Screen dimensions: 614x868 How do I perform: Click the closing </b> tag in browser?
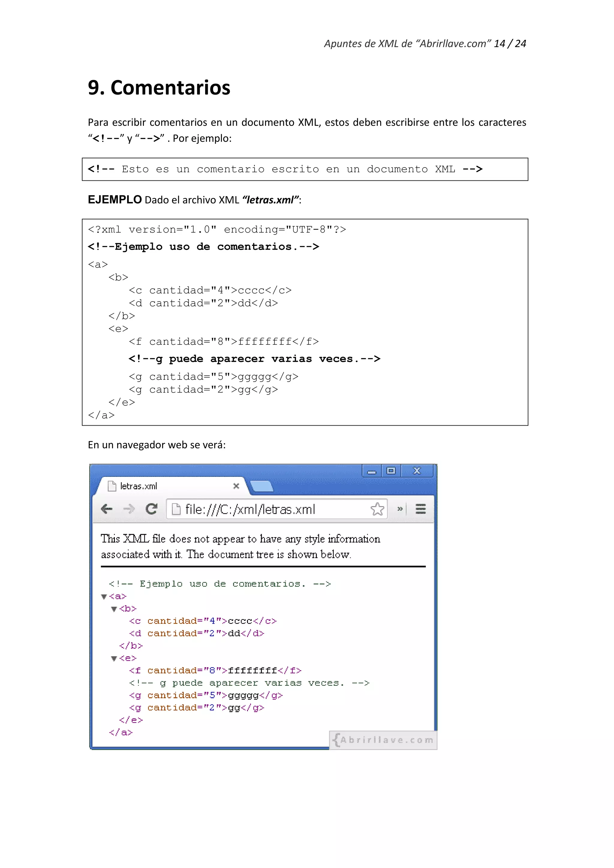coord(131,646)
